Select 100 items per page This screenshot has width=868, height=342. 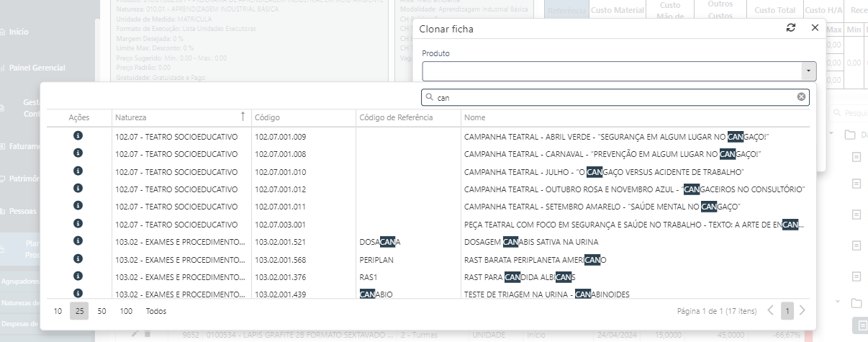point(126,311)
